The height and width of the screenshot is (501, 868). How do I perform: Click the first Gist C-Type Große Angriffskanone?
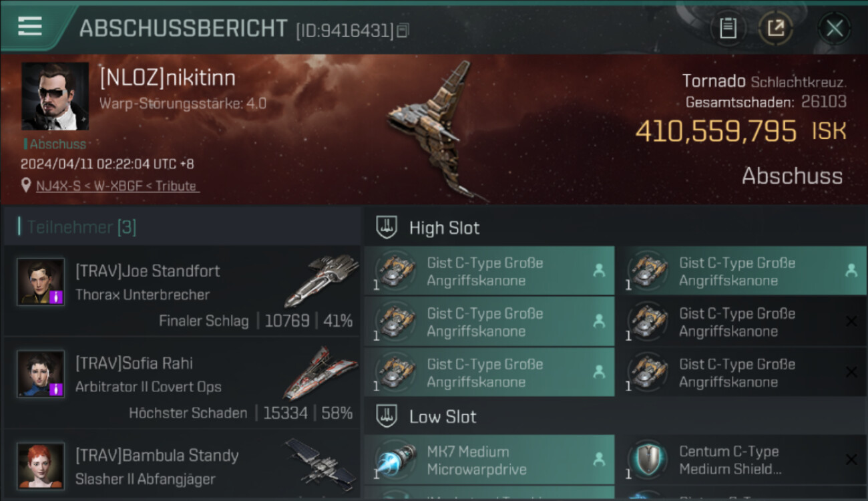click(x=489, y=271)
